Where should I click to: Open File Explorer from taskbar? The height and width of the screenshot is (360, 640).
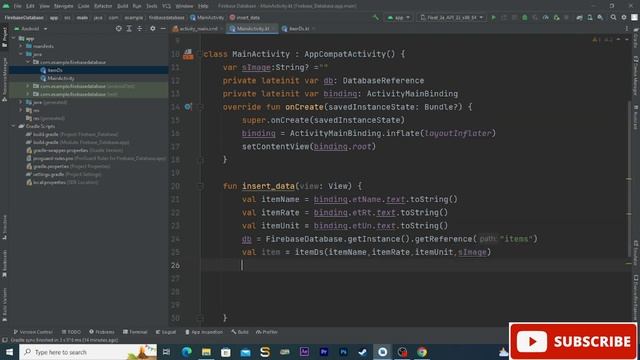coord(206,352)
